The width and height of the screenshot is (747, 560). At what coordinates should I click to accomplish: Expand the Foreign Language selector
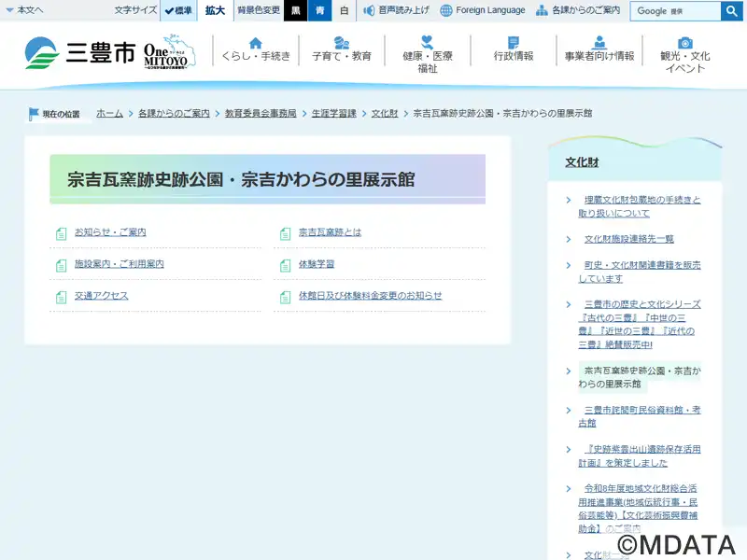(483, 11)
